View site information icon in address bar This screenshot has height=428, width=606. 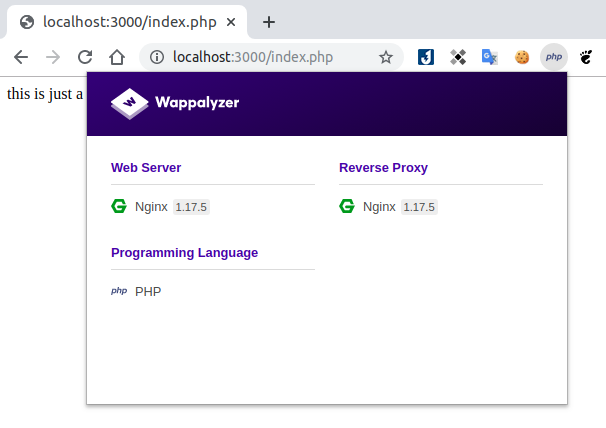coord(157,57)
